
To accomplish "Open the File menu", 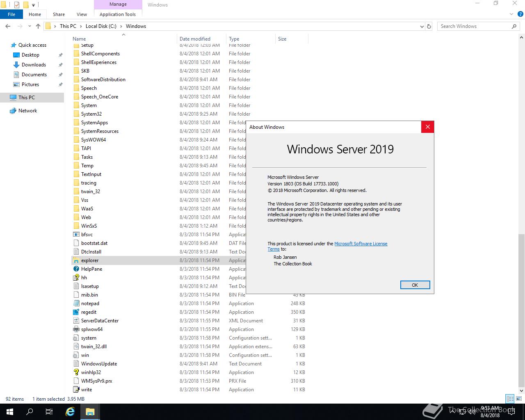I will (x=11, y=14).
